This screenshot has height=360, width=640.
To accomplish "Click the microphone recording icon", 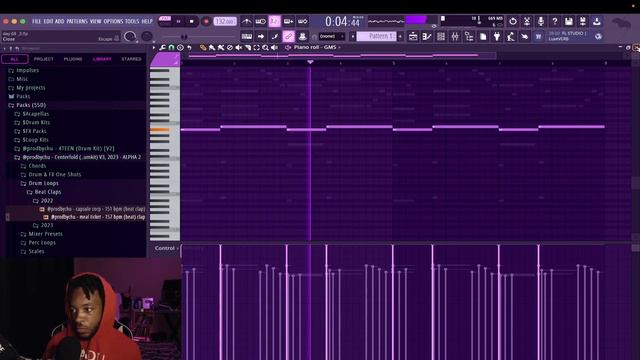I will [541, 21].
